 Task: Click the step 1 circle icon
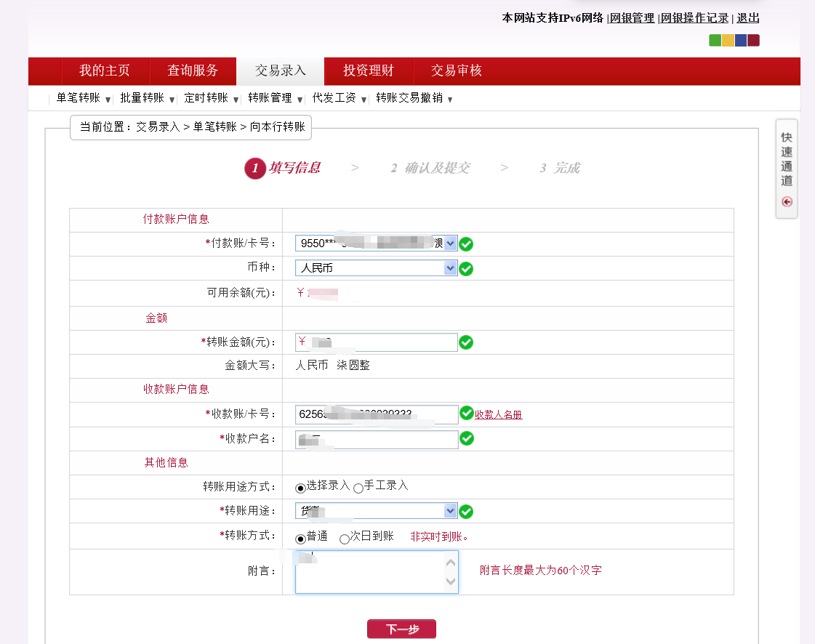tap(254, 169)
